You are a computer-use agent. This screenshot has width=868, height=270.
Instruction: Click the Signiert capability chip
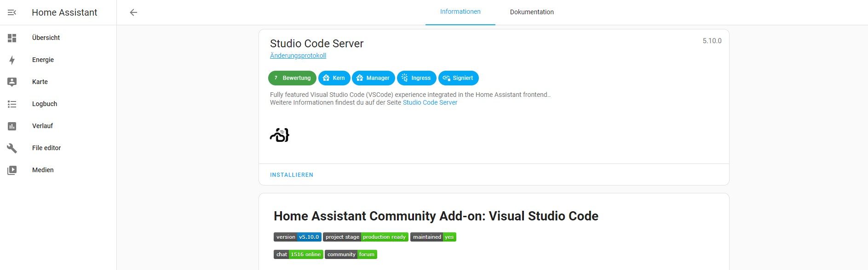(459, 78)
